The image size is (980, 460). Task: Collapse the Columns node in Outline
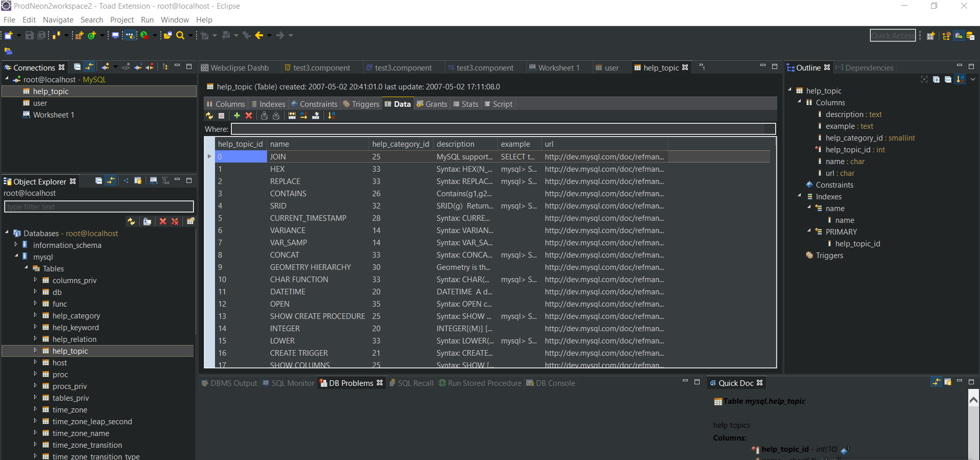tap(799, 102)
